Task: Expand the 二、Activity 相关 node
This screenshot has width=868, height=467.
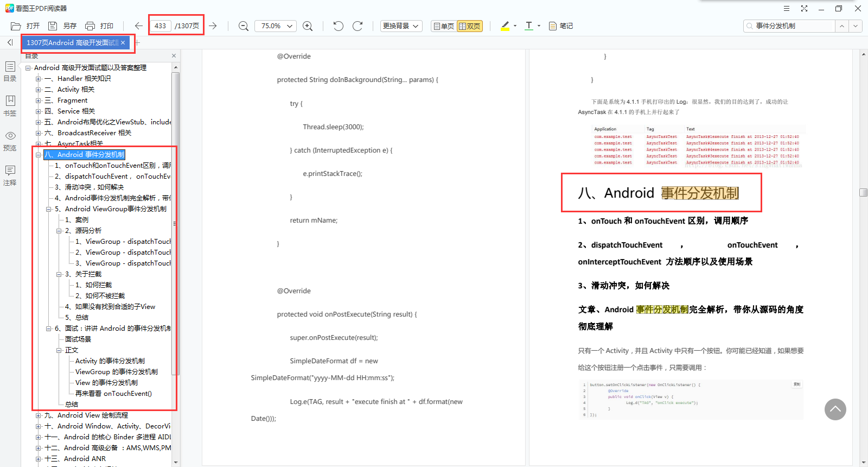Action: pos(39,90)
